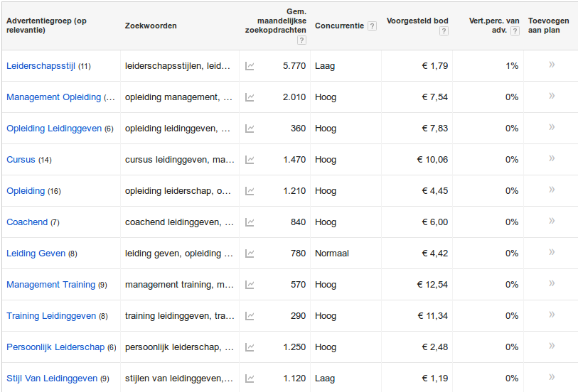The height and width of the screenshot is (392, 578).
Task: Sort by Toevoegen aan plan column header
Action: [548, 26]
